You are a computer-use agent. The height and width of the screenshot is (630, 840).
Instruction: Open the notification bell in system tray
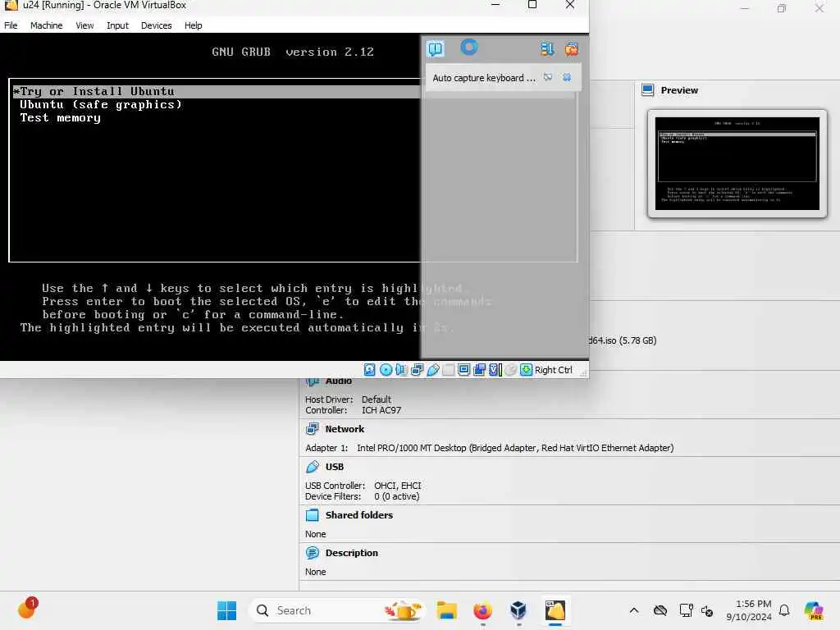(784, 610)
